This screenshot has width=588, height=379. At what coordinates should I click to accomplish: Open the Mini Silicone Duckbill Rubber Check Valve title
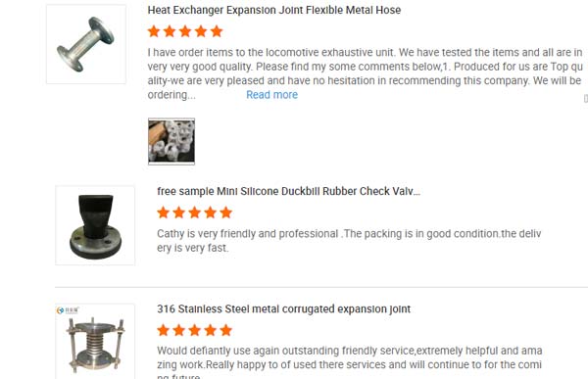(288, 191)
